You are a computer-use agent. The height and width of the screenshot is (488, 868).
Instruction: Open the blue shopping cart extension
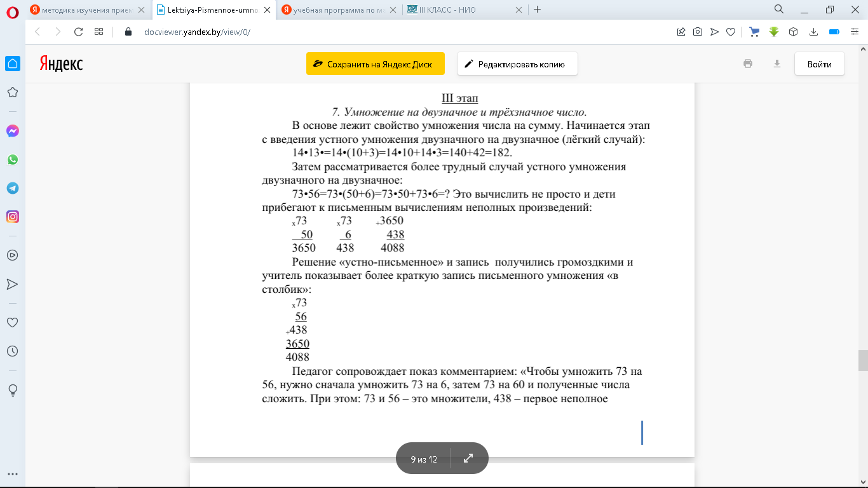pos(754,32)
